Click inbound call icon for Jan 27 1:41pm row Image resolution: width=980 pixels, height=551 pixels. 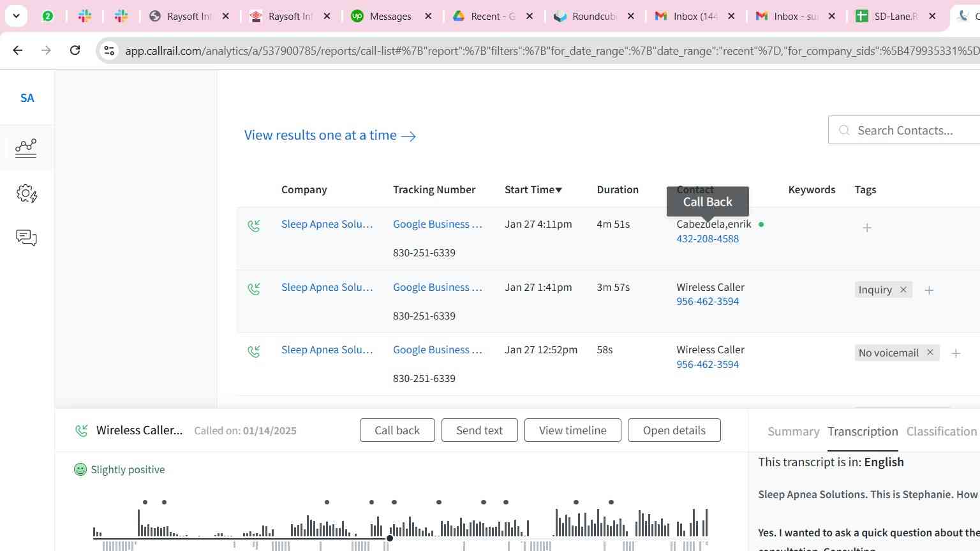click(254, 289)
